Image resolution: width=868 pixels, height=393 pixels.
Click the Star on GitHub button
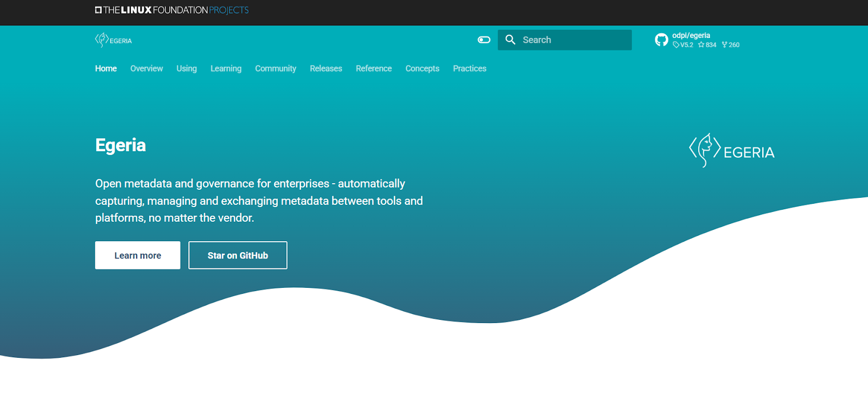click(238, 255)
